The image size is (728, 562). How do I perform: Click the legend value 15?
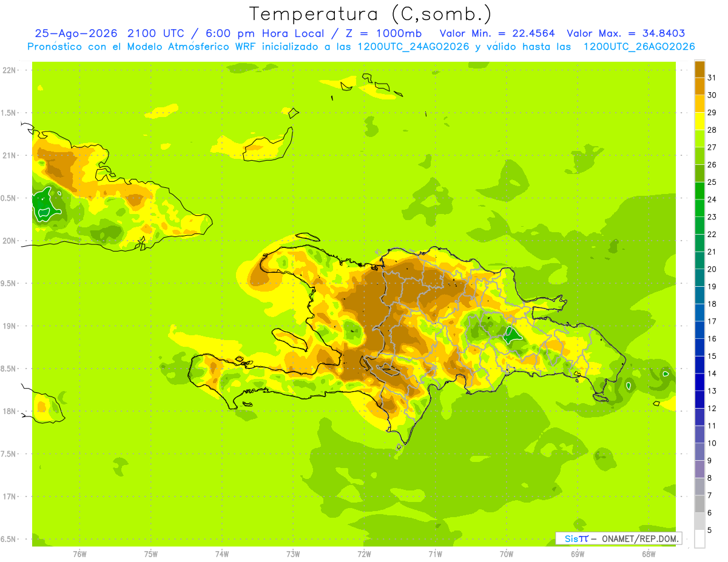(x=712, y=356)
